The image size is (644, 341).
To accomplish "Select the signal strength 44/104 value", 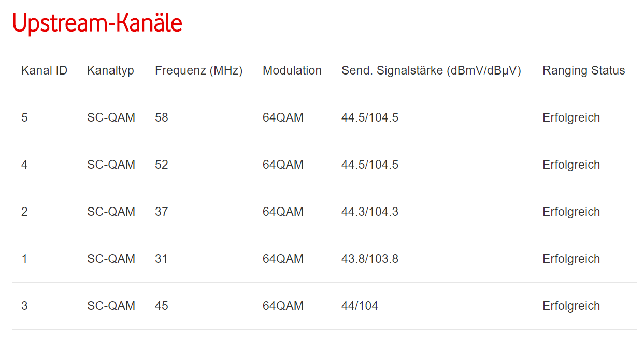I will 360,306.
